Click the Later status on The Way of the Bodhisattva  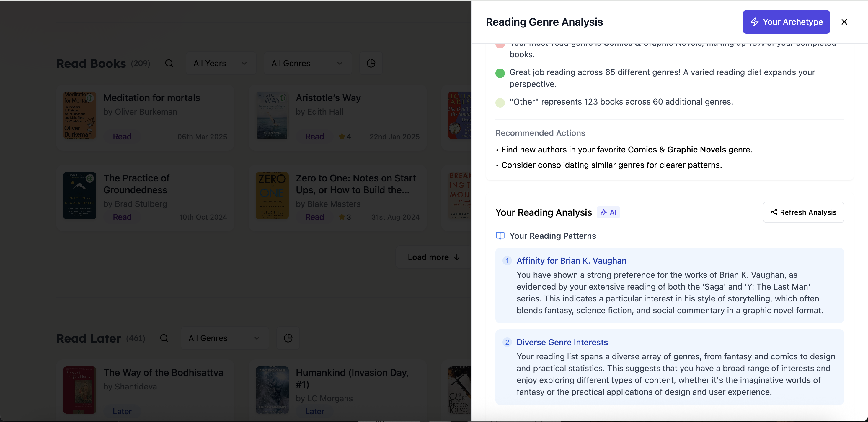point(122,412)
